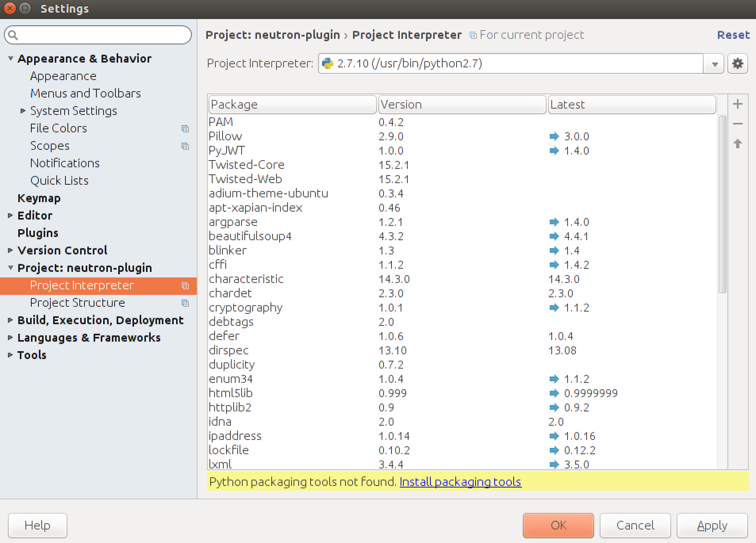This screenshot has width=756, height=543.
Task: Select the lockfile package row
Action: (x=462, y=450)
